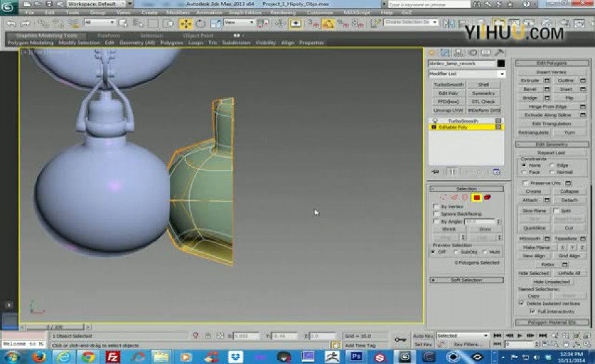
Task: Open the Display command panel tab
Action: click(486, 53)
